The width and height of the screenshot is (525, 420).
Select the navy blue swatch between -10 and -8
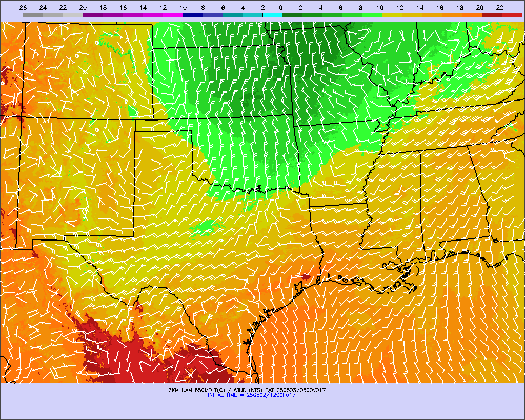[x=193, y=15]
